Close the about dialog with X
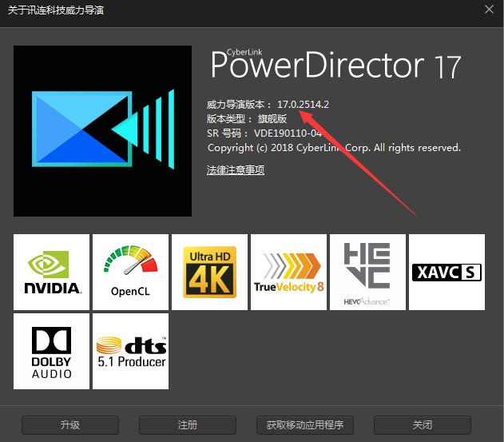Image resolution: width=504 pixels, height=442 pixels. pos(489,10)
